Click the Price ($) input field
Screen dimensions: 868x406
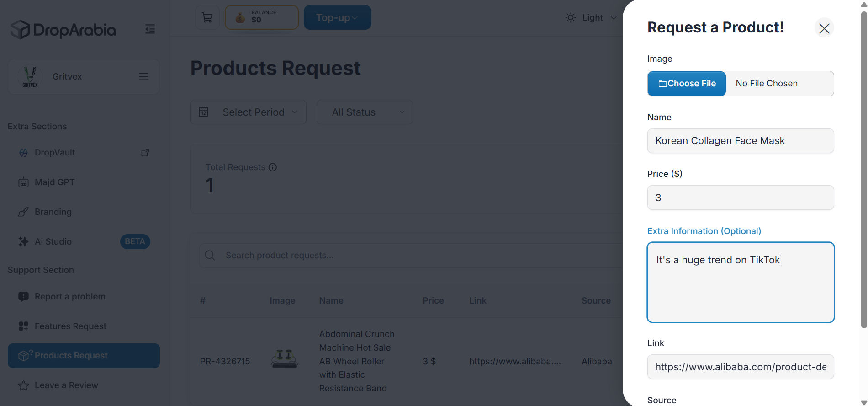(x=741, y=198)
